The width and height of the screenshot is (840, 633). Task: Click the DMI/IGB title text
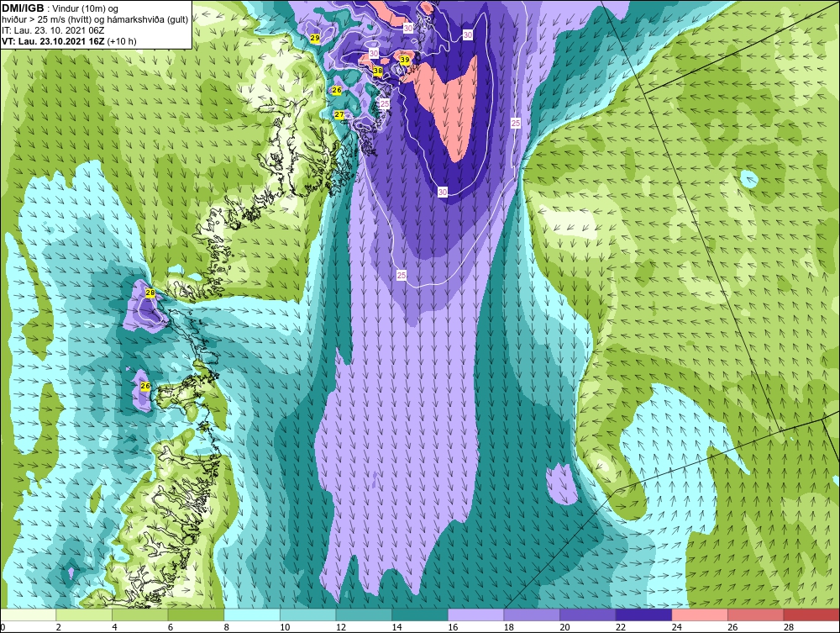click(23, 8)
